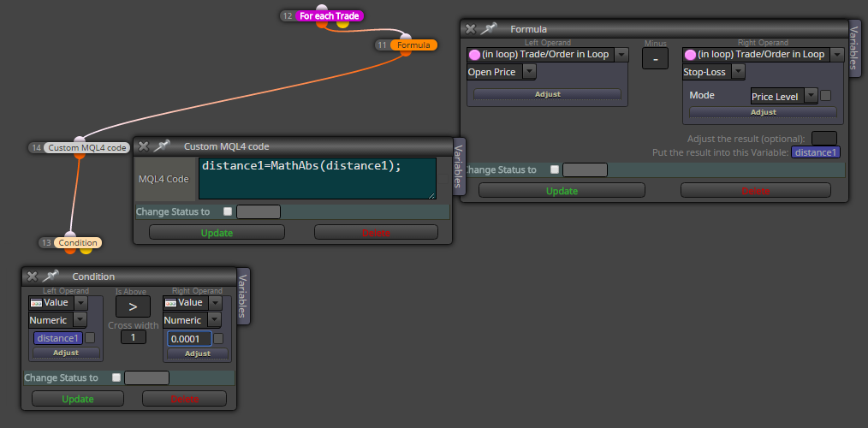Expand the Price Level mode dropdown
The width and height of the screenshot is (868, 428).
[x=784, y=97]
